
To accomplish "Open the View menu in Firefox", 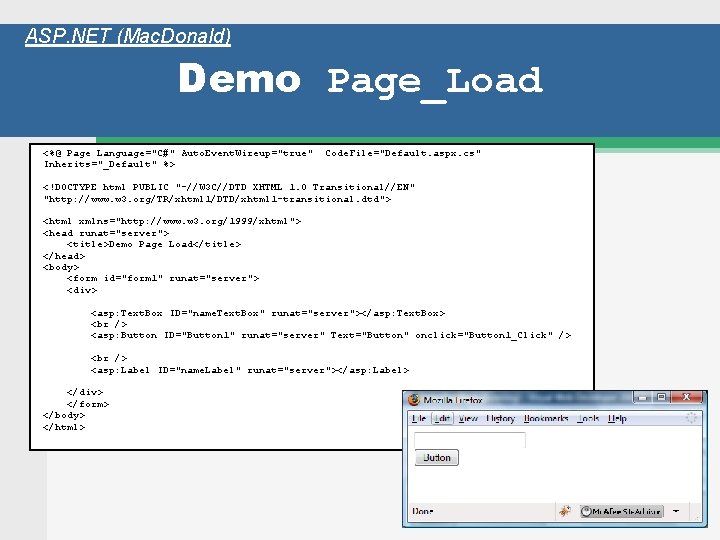I will (468, 418).
